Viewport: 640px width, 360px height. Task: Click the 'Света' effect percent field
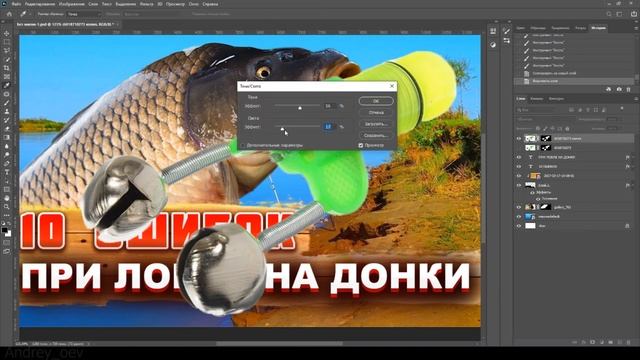point(329,127)
